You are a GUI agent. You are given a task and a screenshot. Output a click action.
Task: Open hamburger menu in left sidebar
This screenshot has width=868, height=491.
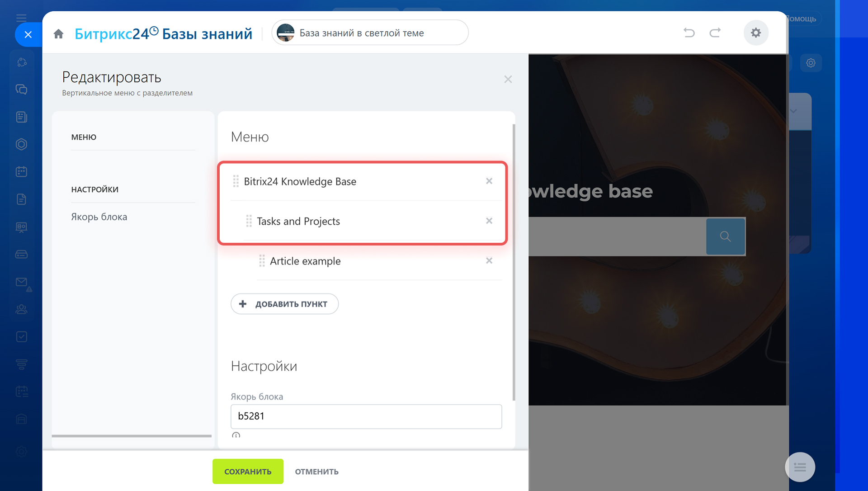[21, 18]
